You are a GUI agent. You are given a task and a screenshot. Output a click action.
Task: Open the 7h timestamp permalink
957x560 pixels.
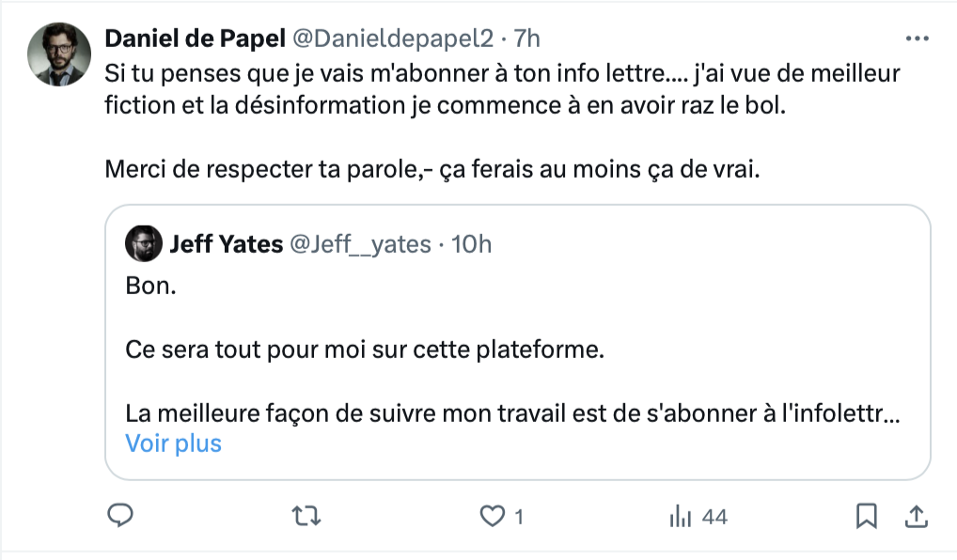[526, 39]
